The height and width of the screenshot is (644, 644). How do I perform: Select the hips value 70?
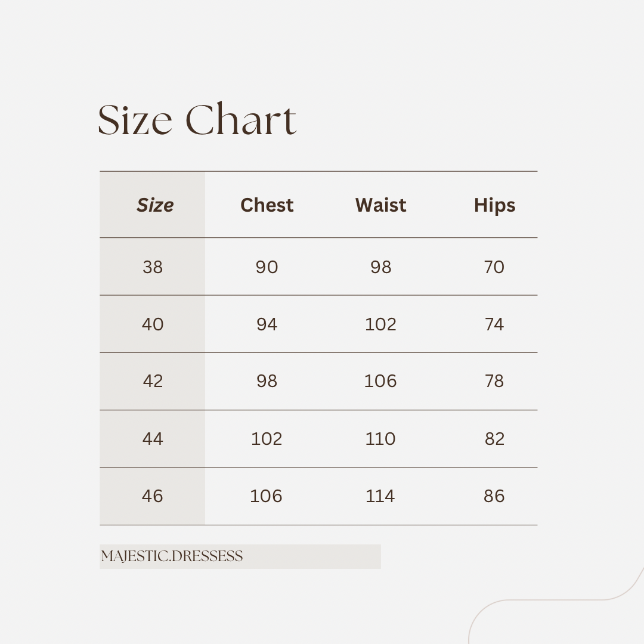(x=494, y=267)
